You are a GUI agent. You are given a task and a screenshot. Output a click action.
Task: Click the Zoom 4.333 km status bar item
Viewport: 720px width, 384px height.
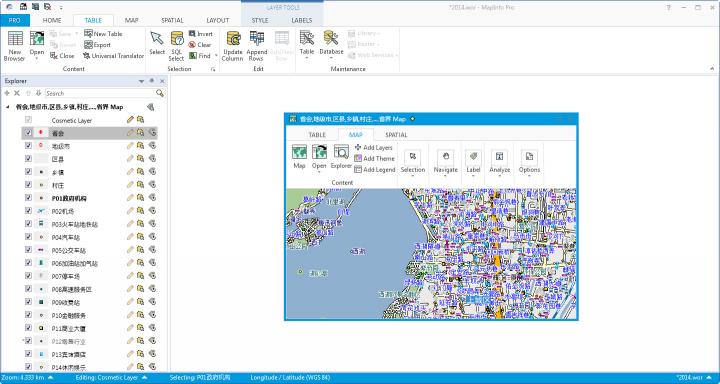coord(27,378)
